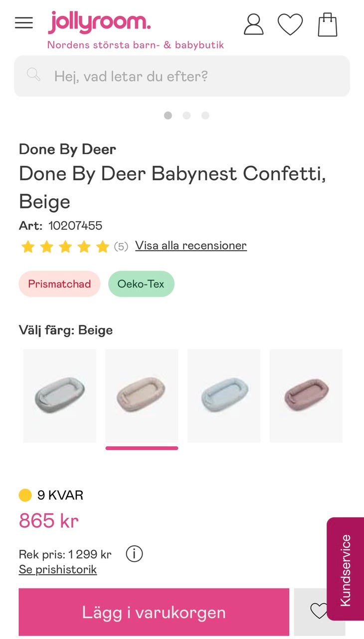The width and height of the screenshot is (364, 639).
Task: Click the price info icon
Action: coord(134,554)
